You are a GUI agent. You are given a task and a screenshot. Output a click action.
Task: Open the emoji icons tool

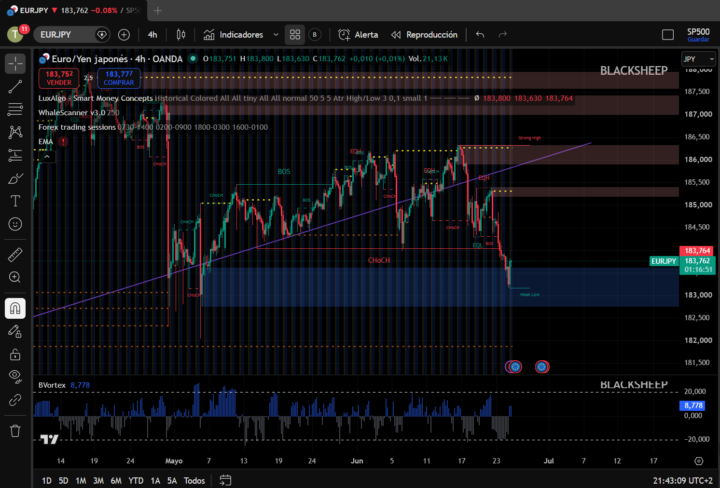tap(15, 224)
